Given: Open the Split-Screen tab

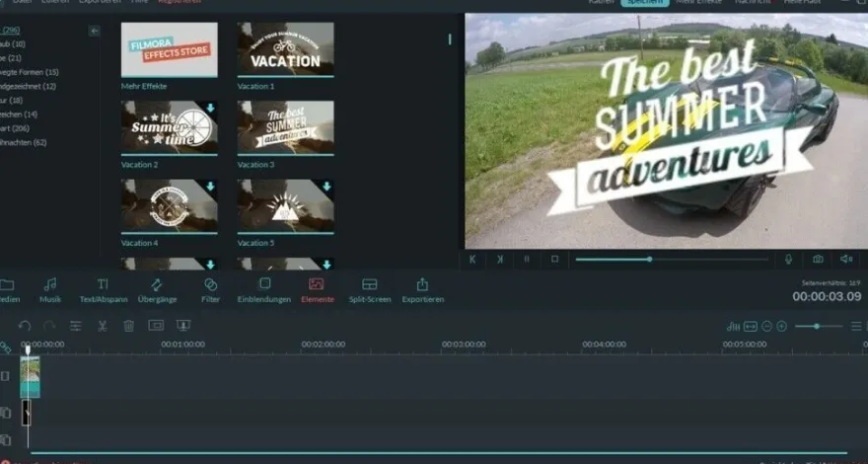Looking at the screenshot, I should pyautogui.click(x=370, y=291).
